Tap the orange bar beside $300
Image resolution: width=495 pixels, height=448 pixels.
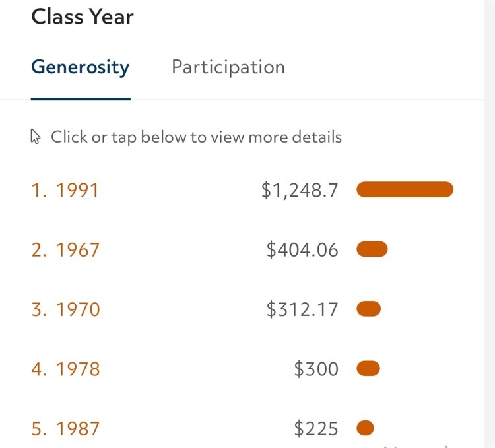click(368, 368)
